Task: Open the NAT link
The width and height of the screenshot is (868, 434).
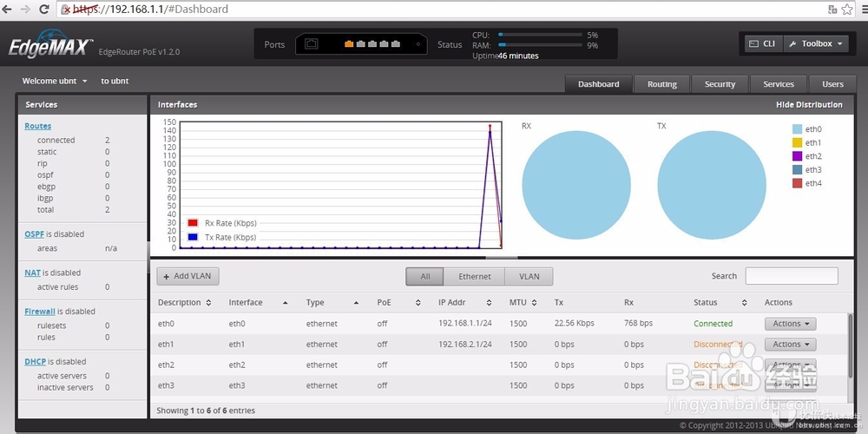Action: pos(32,273)
